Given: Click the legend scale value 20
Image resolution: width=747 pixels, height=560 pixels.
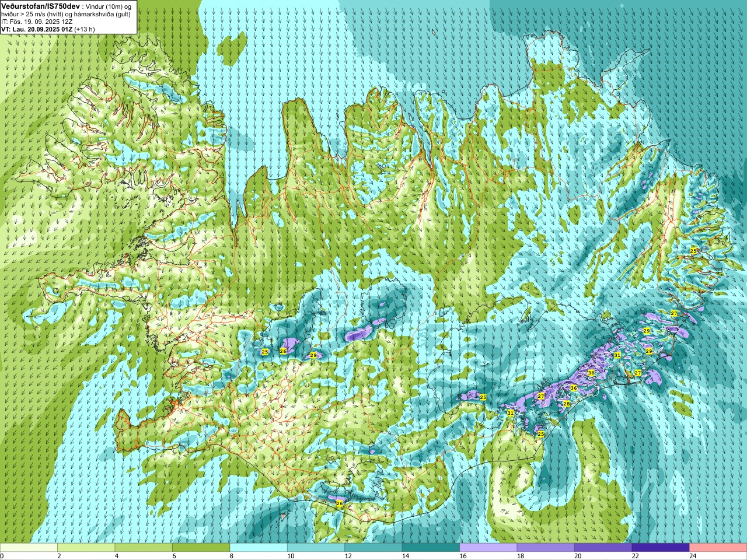Looking at the screenshot, I should (x=577, y=556).
